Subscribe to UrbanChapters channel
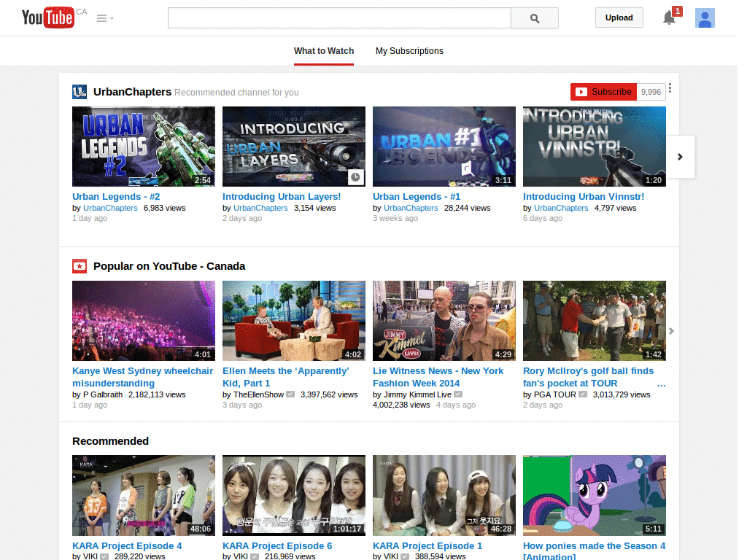747x560 pixels. pos(603,92)
